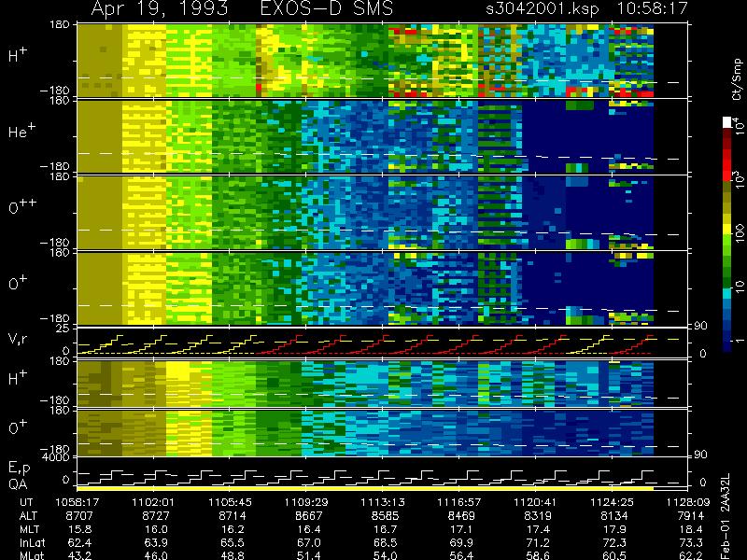Click MLT value '17.1'

click(461, 529)
